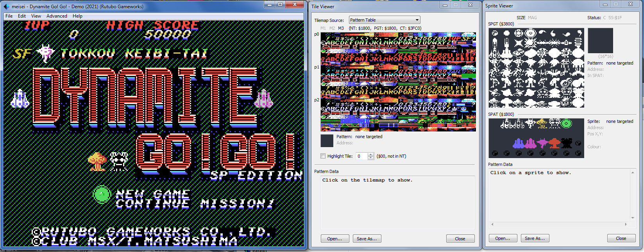Screen dimensions: 644x252
Task: Pick the coil spring pattern in SPGT
Action: (578, 43)
